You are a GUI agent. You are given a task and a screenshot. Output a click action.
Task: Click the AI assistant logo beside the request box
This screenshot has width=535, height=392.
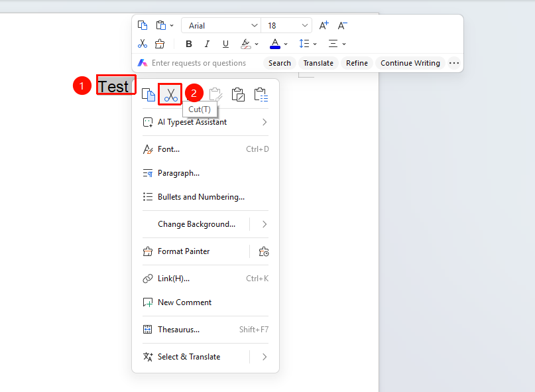point(143,63)
